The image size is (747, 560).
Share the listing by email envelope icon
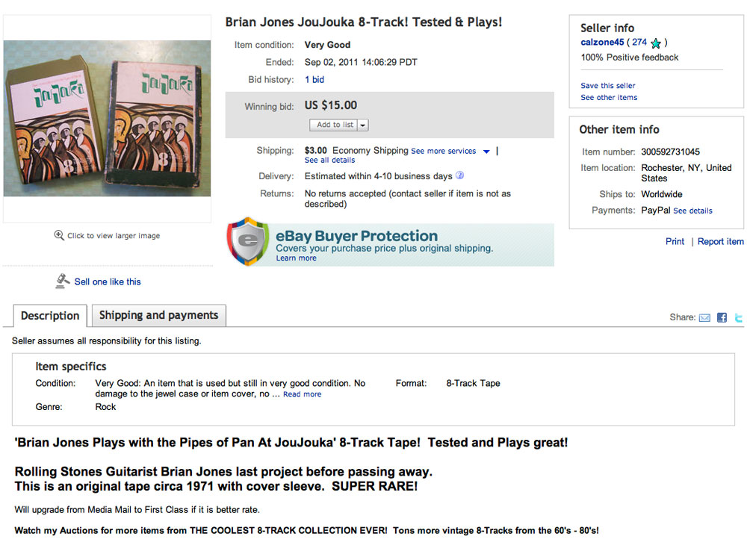tap(704, 317)
